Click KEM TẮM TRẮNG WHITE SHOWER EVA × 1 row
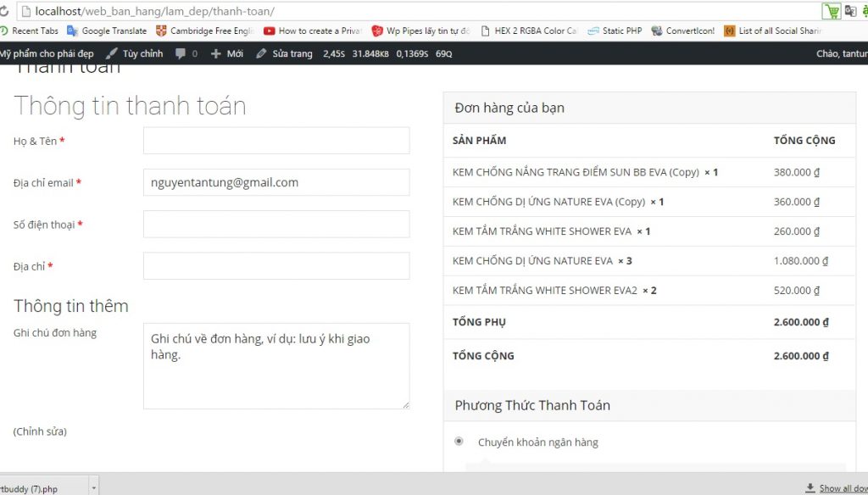 [649, 231]
